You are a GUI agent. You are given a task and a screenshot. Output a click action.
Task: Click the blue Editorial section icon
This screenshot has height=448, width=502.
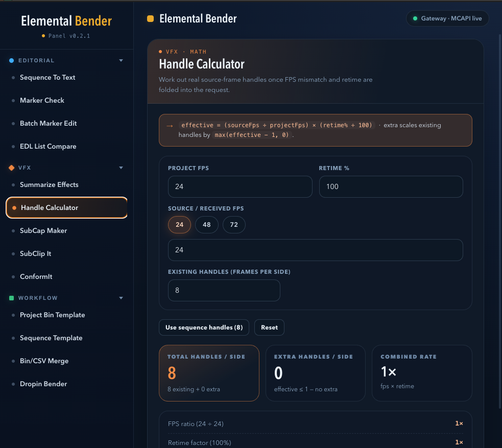pos(12,60)
